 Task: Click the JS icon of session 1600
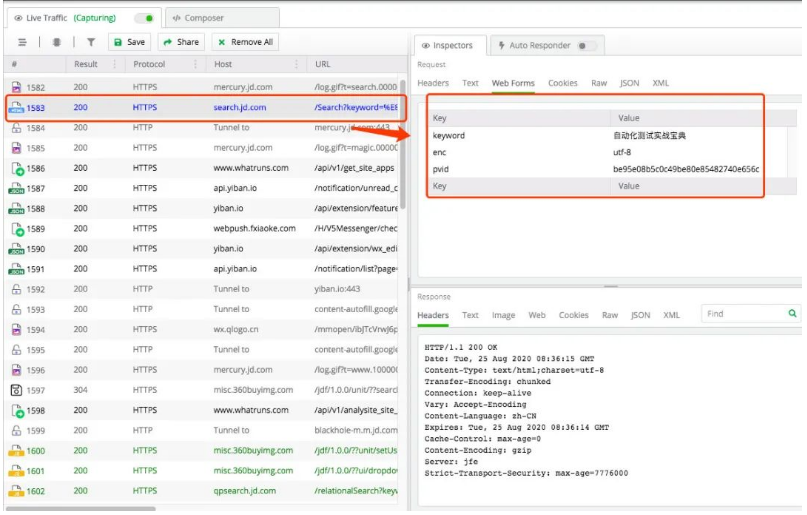16,451
